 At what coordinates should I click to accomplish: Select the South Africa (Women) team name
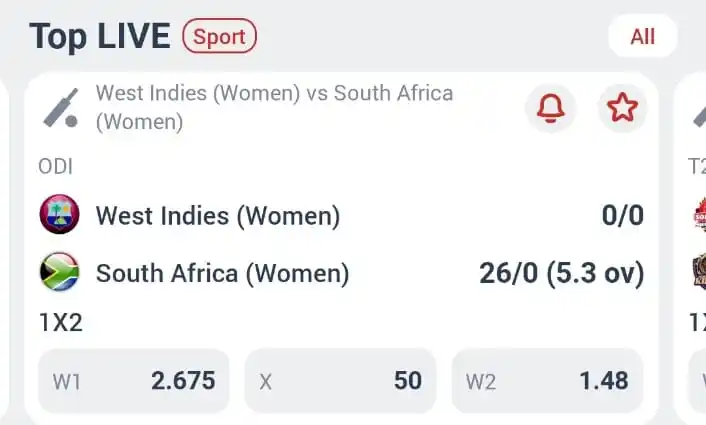[x=222, y=273]
